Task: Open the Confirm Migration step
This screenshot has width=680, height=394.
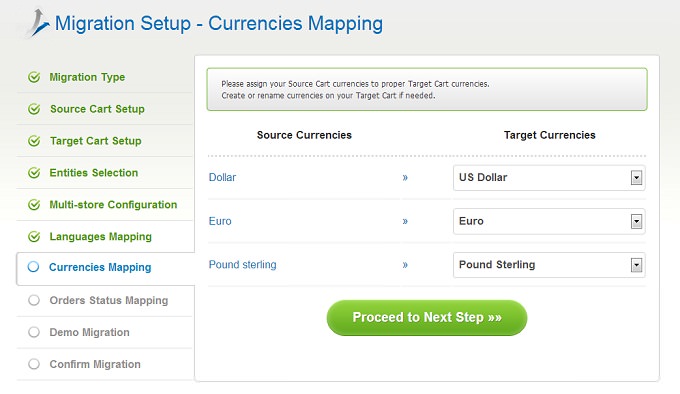Action: [x=95, y=364]
